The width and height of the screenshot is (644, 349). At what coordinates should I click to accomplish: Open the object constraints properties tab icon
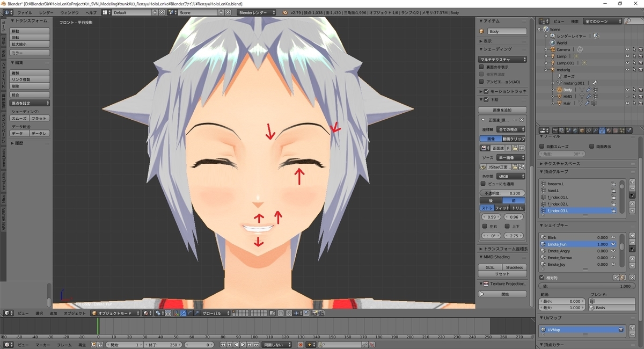pos(588,130)
